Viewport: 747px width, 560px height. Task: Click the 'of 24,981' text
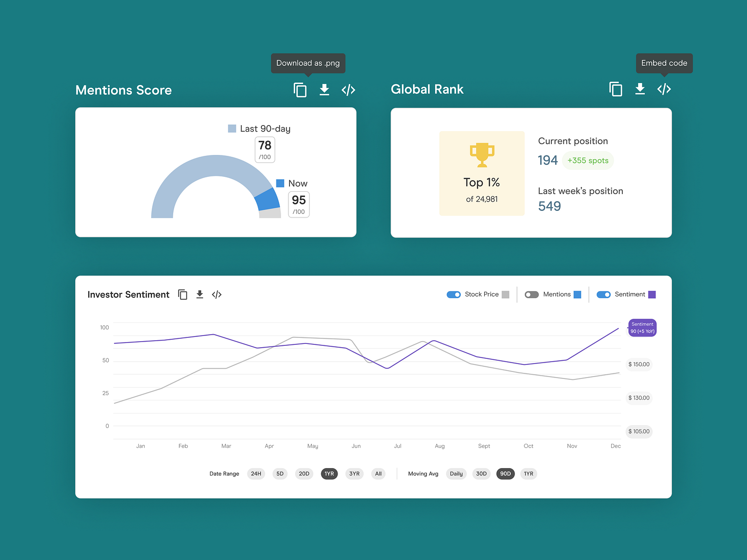pyautogui.click(x=482, y=199)
